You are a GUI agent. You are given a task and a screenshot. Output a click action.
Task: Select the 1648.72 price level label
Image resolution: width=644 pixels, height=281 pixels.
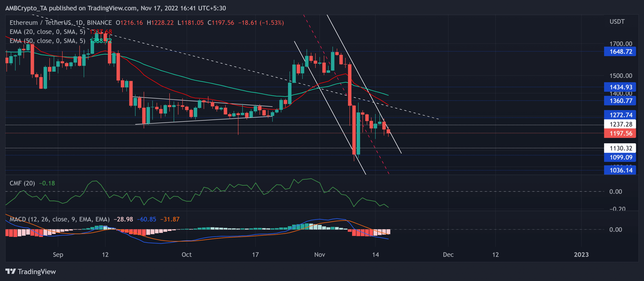point(620,52)
